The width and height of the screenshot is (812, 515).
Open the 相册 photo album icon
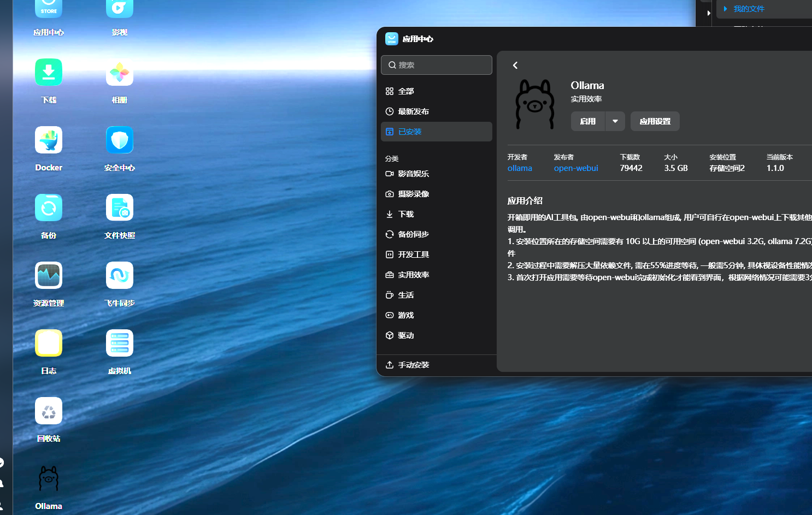(120, 73)
